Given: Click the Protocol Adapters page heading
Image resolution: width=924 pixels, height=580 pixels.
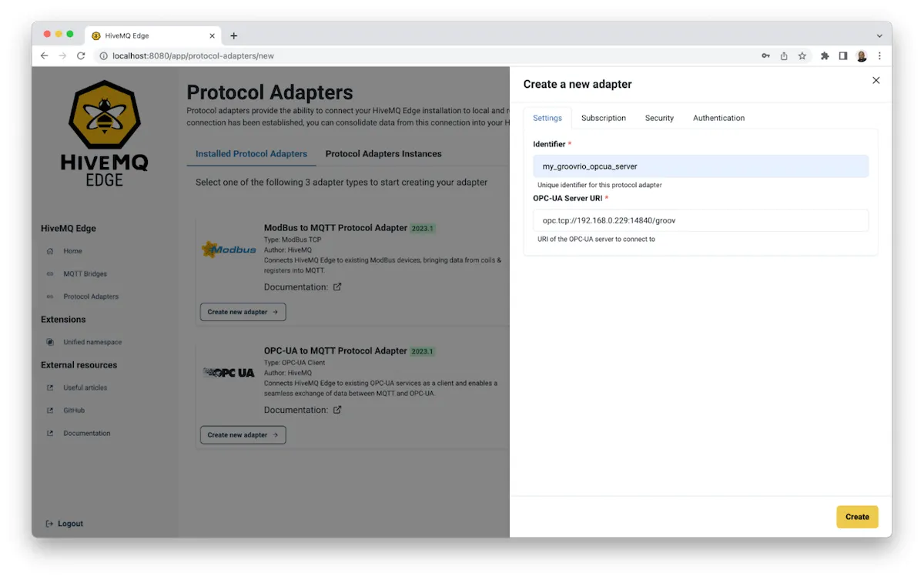Looking at the screenshot, I should (x=269, y=92).
